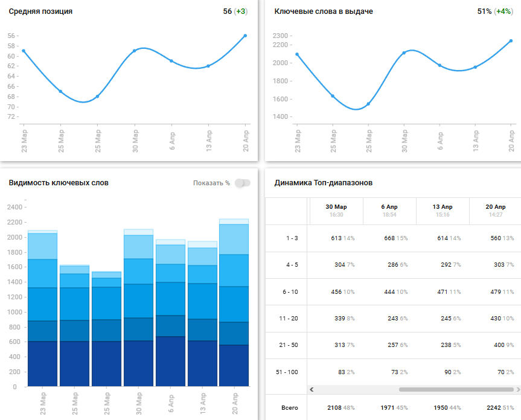
Task: Click the 'Ключевые слова в выдаче' title
Action: point(324,11)
